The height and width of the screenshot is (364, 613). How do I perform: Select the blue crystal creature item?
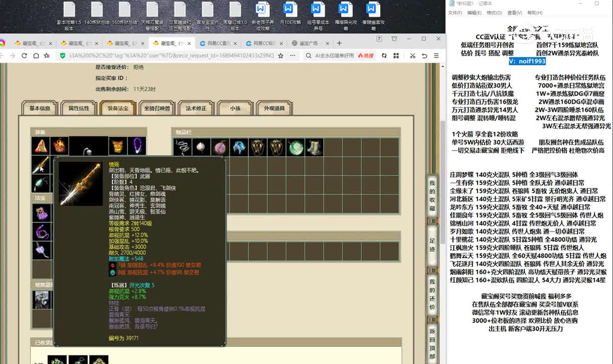pos(239,147)
